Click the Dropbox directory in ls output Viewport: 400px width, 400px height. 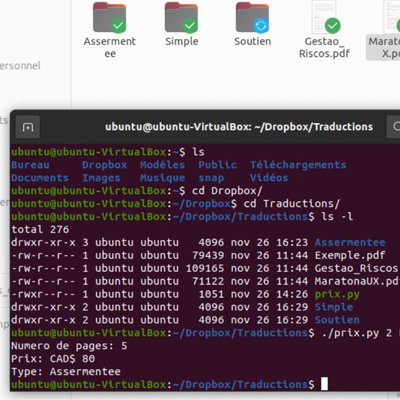point(105,165)
